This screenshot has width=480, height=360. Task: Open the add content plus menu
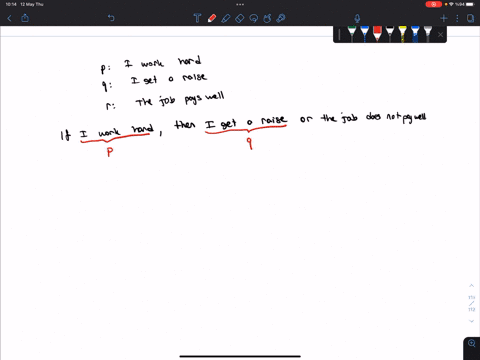point(444,18)
